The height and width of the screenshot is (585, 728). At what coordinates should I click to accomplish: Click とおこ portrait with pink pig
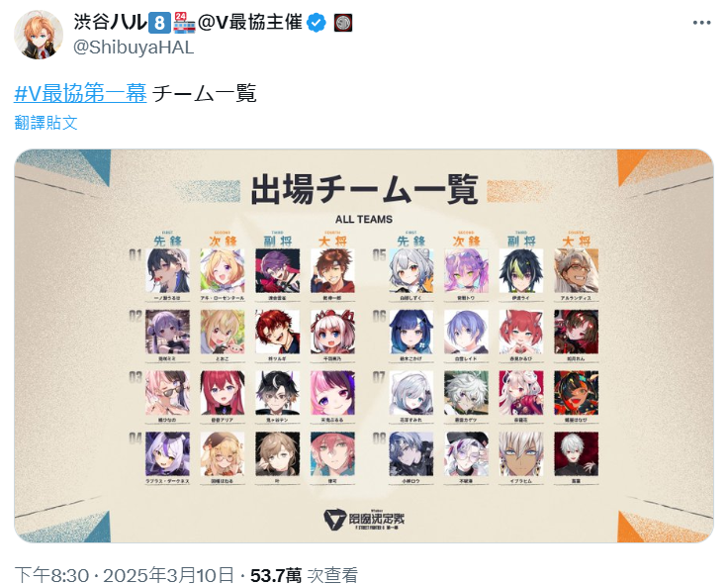pyautogui.click(x=223, y=332)
